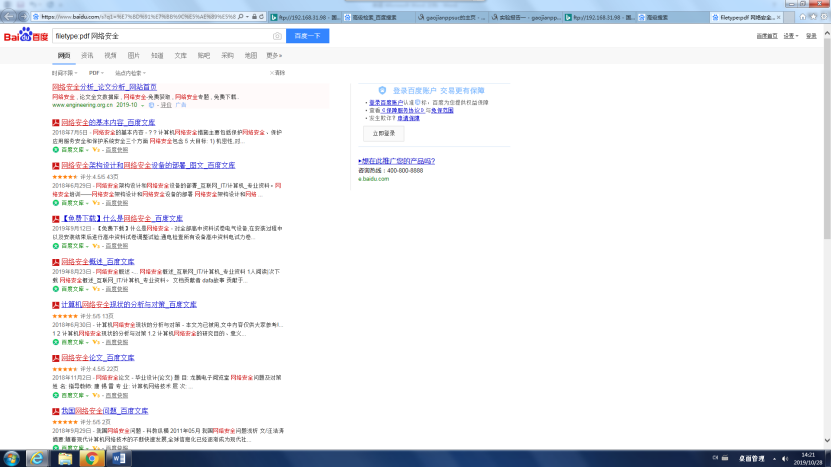Image resolution: width=831 pixels, height=468 pixels.
Task: Click the taskbar clock showing 14:21
Action: (808, 459)
